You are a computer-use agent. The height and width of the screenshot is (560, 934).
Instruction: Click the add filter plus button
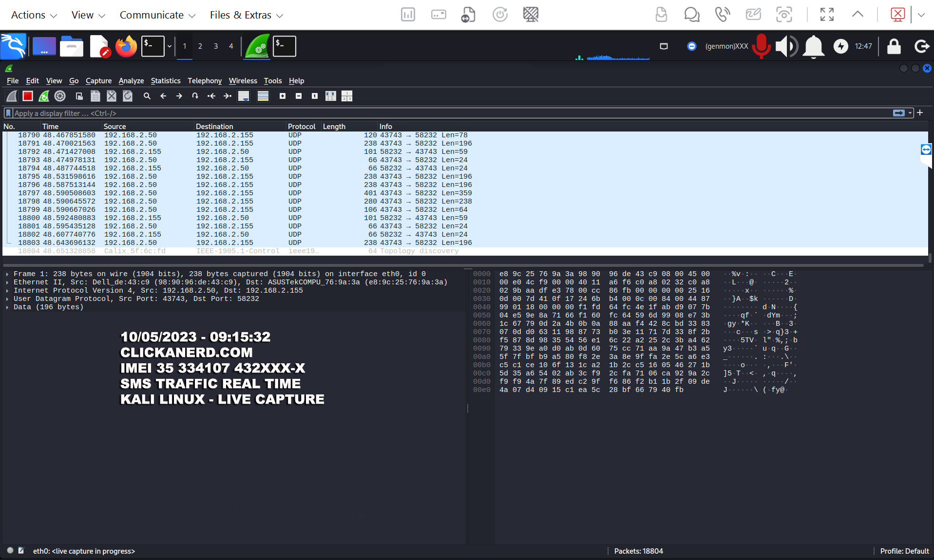[920, 113]
